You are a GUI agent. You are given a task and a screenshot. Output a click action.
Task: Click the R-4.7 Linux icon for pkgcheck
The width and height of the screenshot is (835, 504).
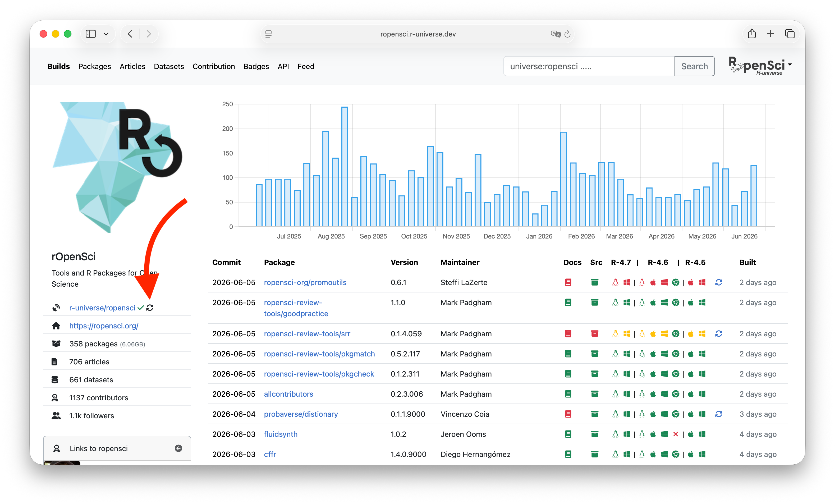click(x=615, y=374)
